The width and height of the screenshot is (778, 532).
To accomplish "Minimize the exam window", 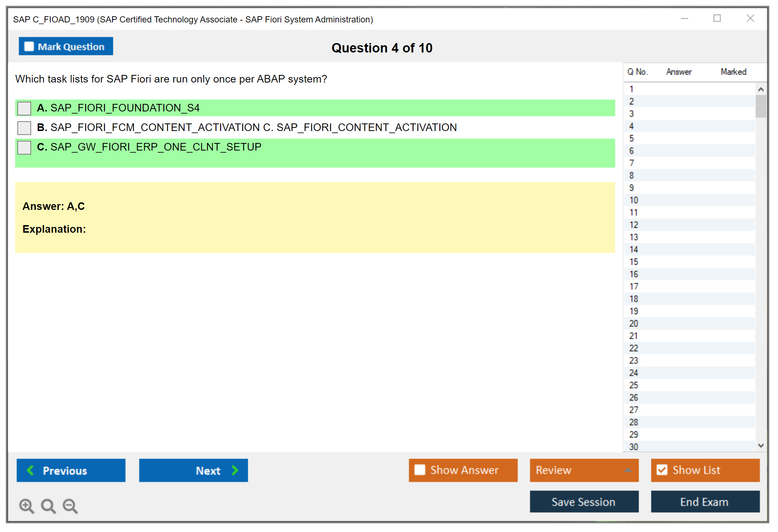I will (684, 18).
